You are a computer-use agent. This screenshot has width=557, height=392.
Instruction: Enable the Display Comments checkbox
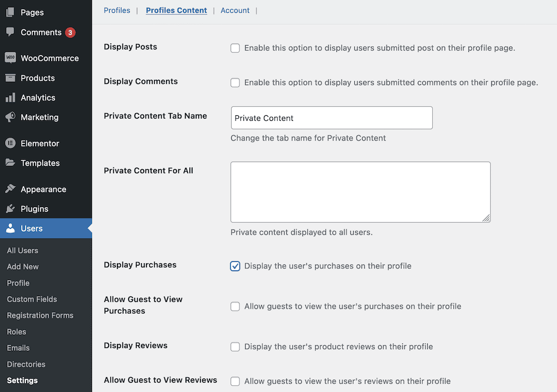(x=235, y=82)
